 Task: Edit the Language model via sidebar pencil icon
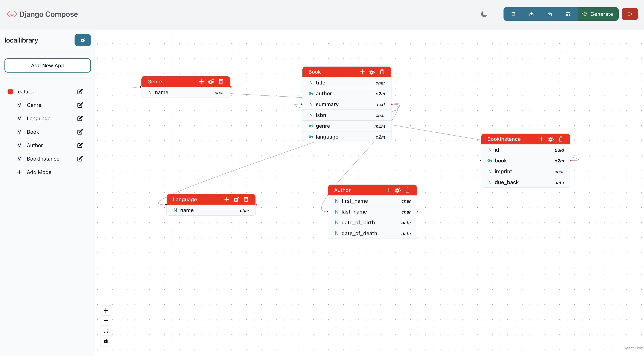click(80, 118)
